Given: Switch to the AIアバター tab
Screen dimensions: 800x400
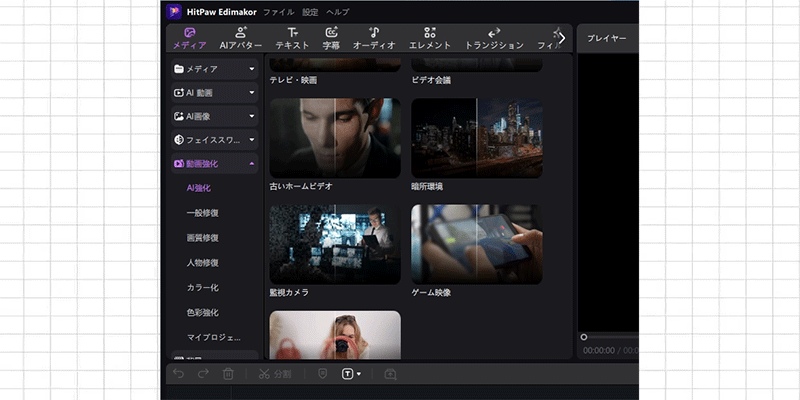Looking at the screenshot, I should (x=241, y=39).
